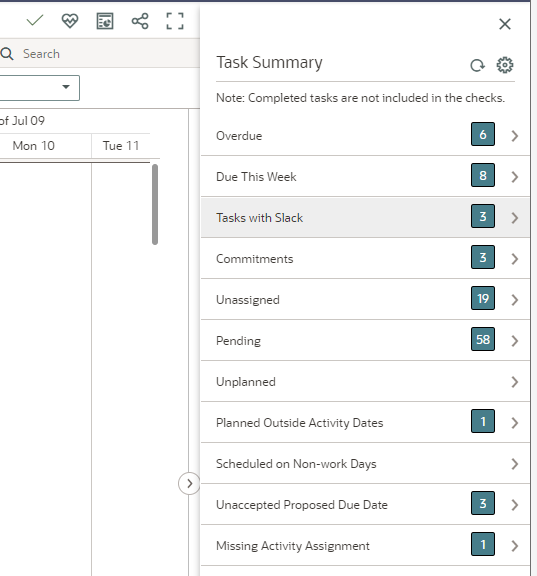
Task: Refresh the Task Summary panel
Action: [477, 65]
